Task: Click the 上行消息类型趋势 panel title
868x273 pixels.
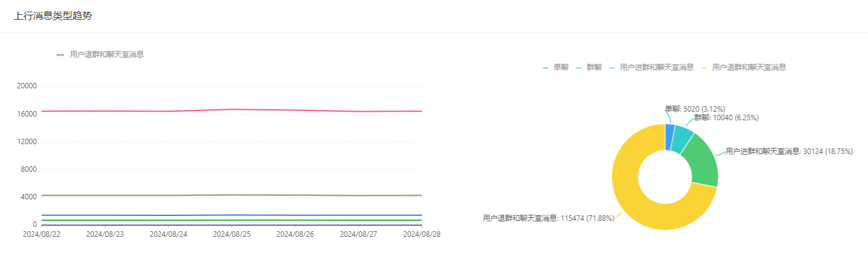Action: 53,16
